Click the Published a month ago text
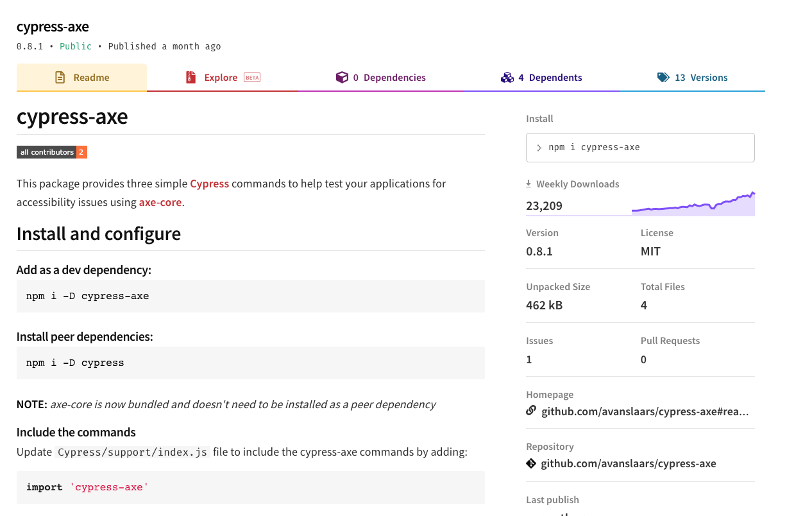The height and width of the screenshot is (516, 812). point(164,46)
